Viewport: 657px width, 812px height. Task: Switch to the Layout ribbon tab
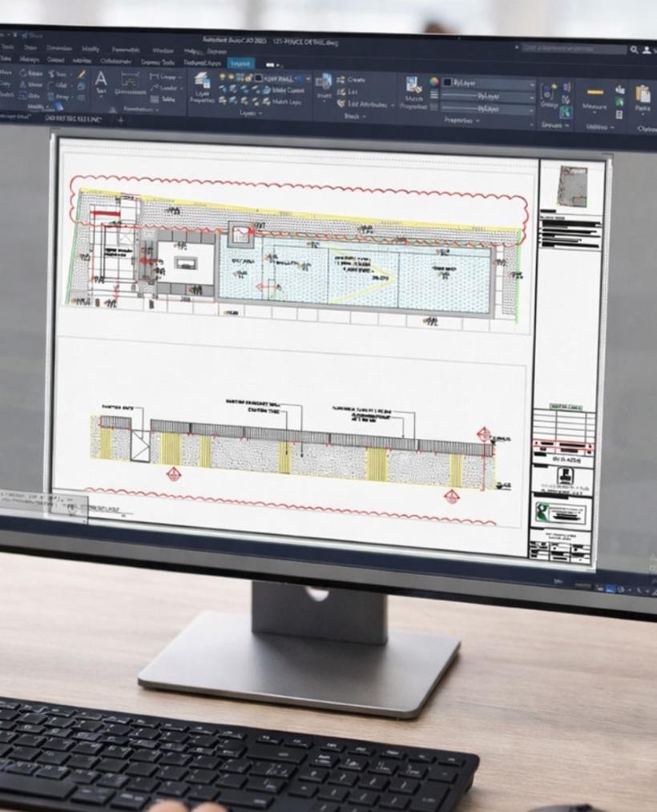pyautogui.click(x=240, y=62)
